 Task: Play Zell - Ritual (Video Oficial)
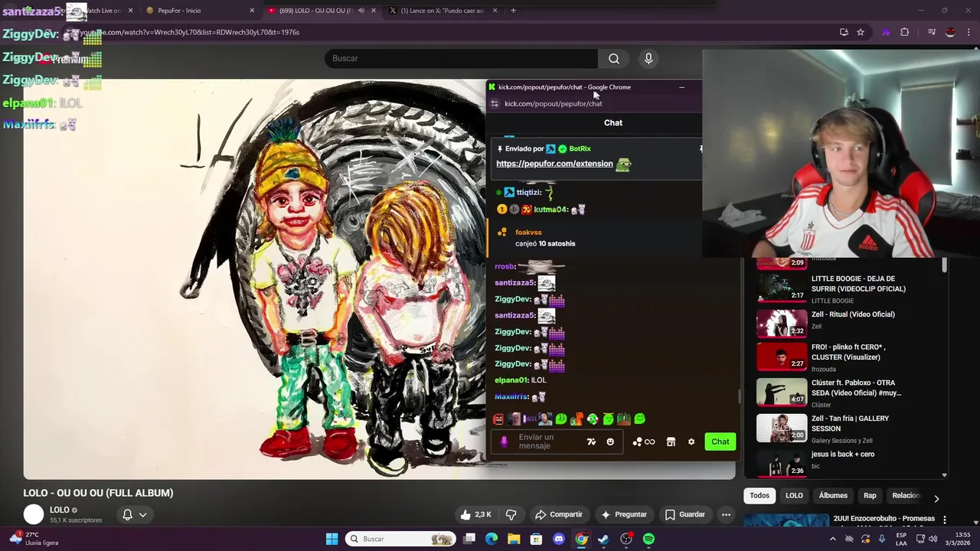(x=782, y=323)
